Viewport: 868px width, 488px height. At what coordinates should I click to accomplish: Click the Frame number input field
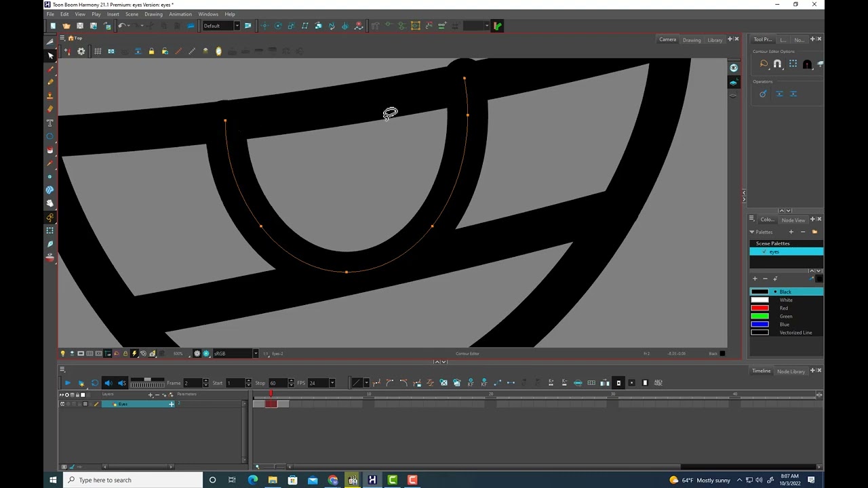point(193,383)
